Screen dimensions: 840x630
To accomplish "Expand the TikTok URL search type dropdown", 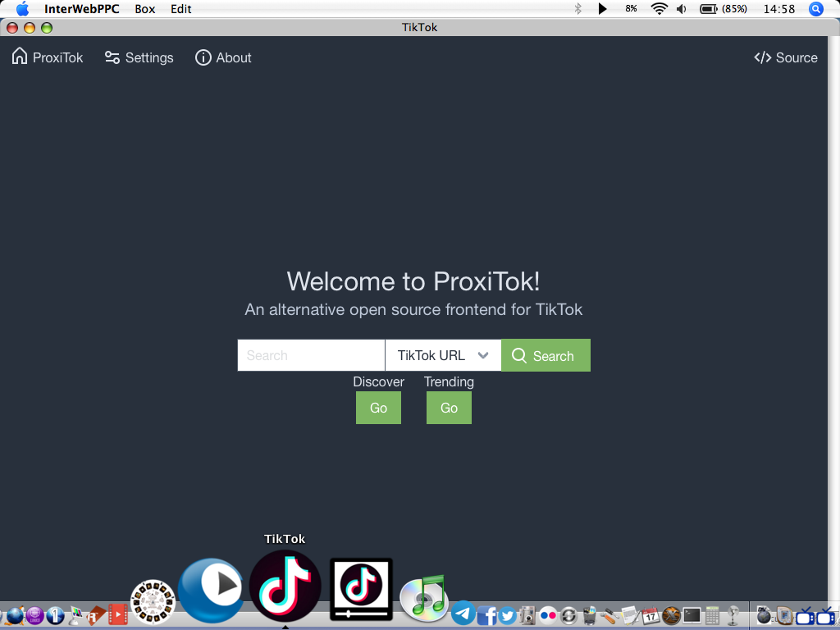I will (x=443, y=355).
